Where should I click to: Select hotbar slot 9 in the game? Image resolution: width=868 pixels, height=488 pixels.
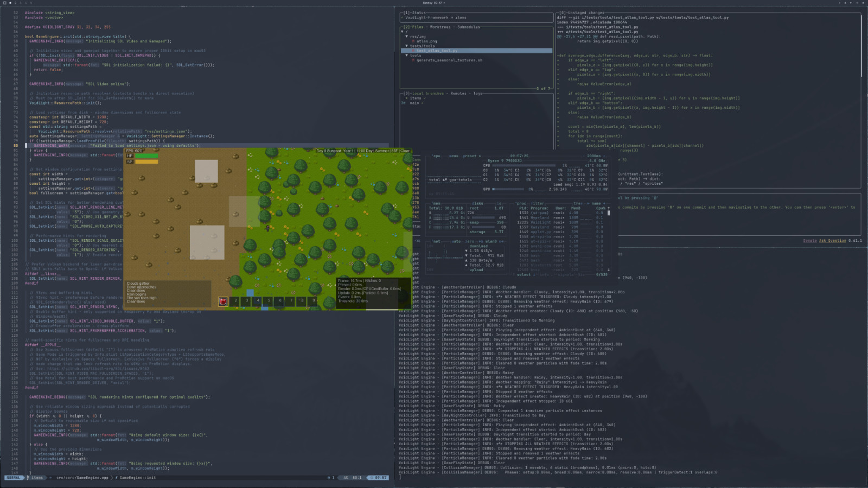[x=314, y=300]
